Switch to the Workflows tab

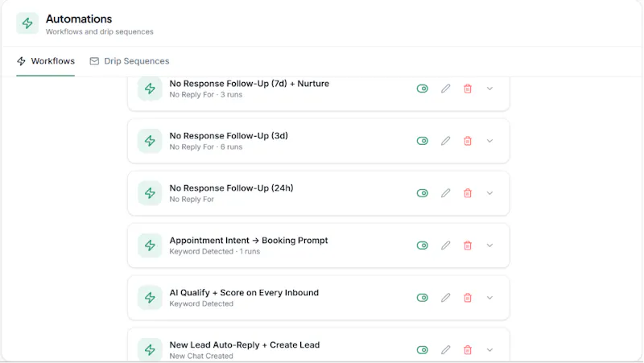(46, 61)
